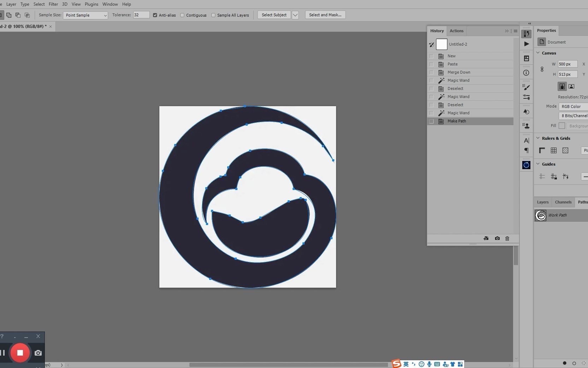Switch to the Layers tab
The height and width of the screenshot is (368, 588).
coord(543,202)
